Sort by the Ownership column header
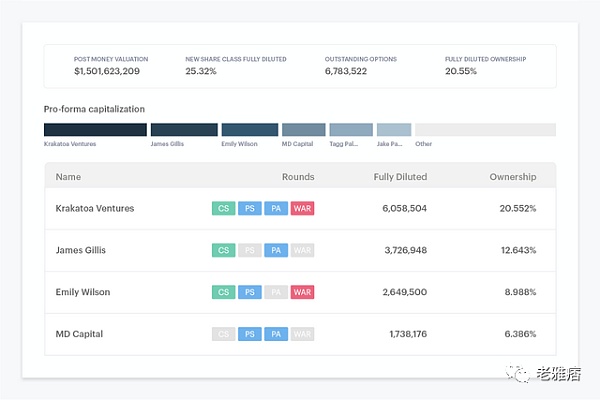 512,177
